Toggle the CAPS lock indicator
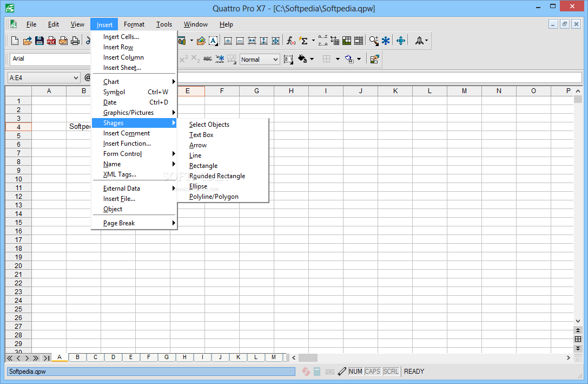This screenshot has width=588, height=384. tap(372, 372)
